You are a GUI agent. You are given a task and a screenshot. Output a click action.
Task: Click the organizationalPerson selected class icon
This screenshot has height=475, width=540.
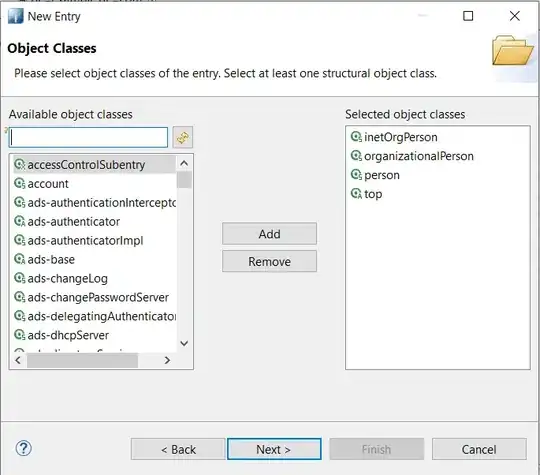pos(356,156)
